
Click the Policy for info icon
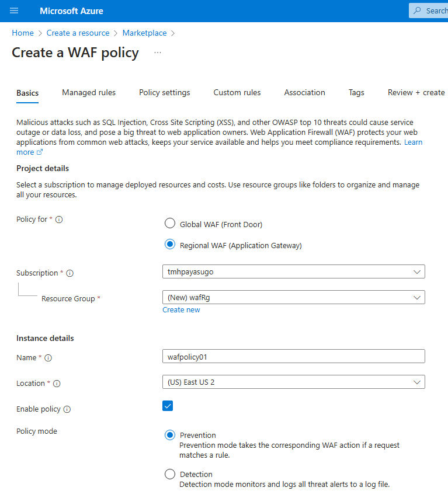(59, 220)
